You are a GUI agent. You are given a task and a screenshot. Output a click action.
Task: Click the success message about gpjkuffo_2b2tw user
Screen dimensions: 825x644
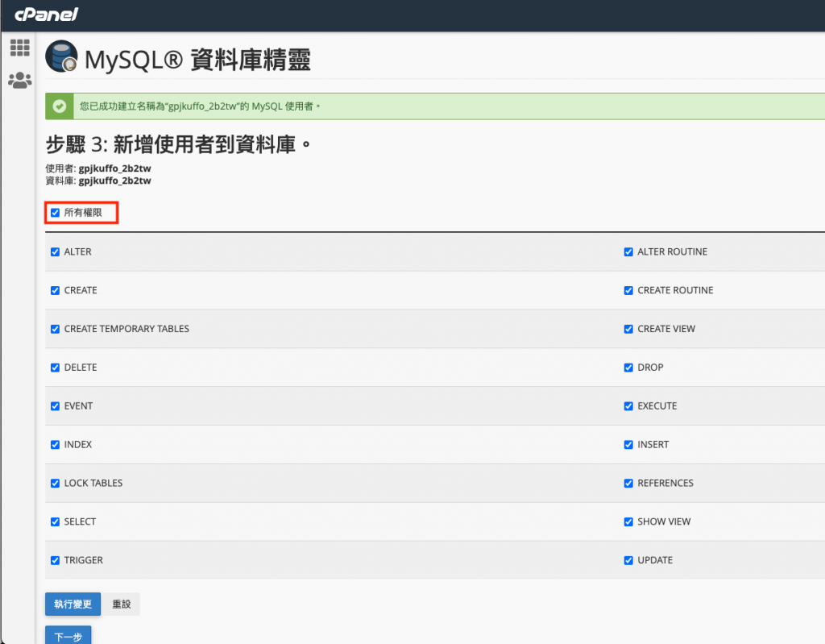[200, 106]
